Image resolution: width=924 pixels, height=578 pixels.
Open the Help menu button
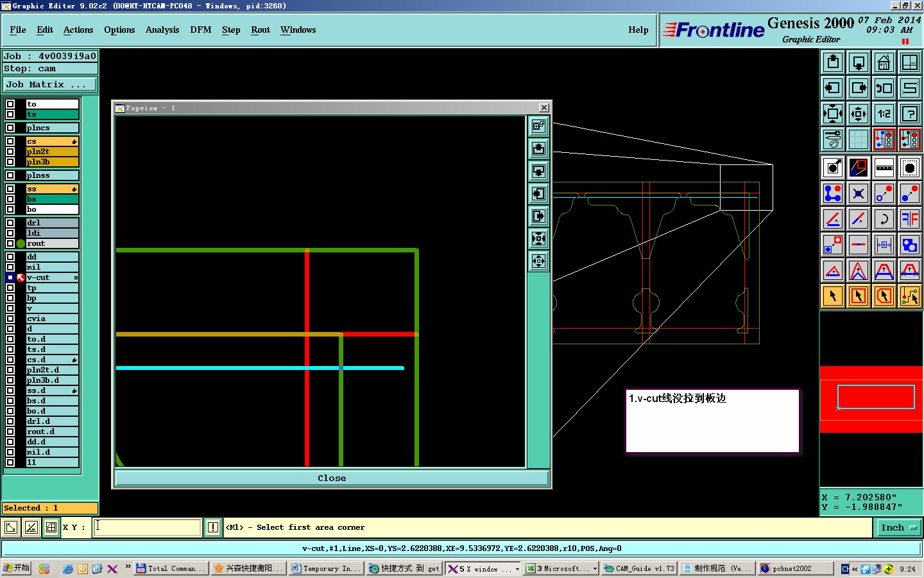pos(638,30)
